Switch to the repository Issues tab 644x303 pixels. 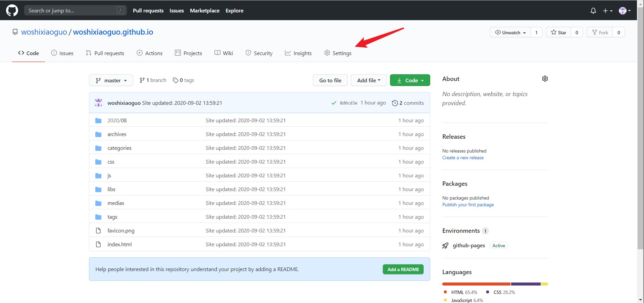62,53
